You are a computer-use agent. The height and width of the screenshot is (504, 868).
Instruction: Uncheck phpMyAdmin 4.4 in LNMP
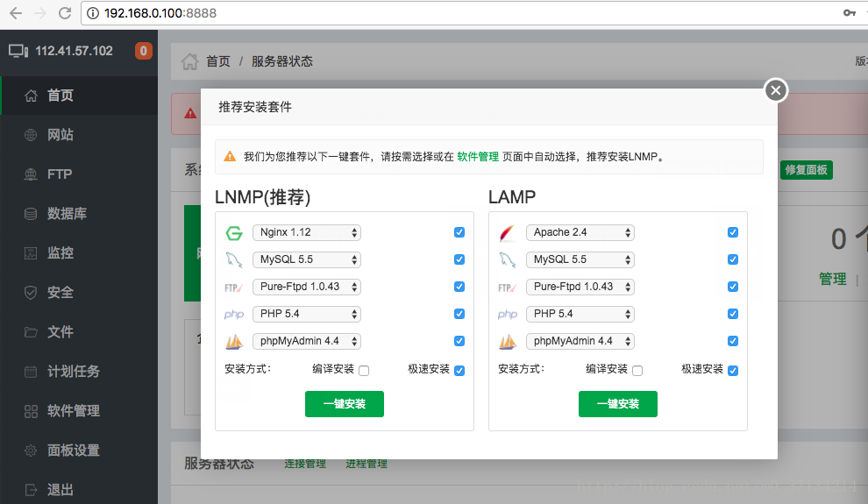click(x=459, y=341)
